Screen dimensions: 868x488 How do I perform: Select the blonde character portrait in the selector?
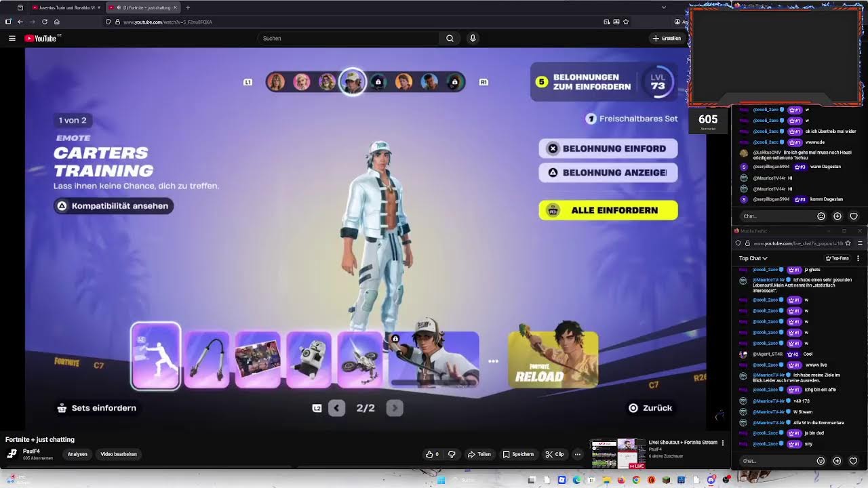click(x=302, y=82)
